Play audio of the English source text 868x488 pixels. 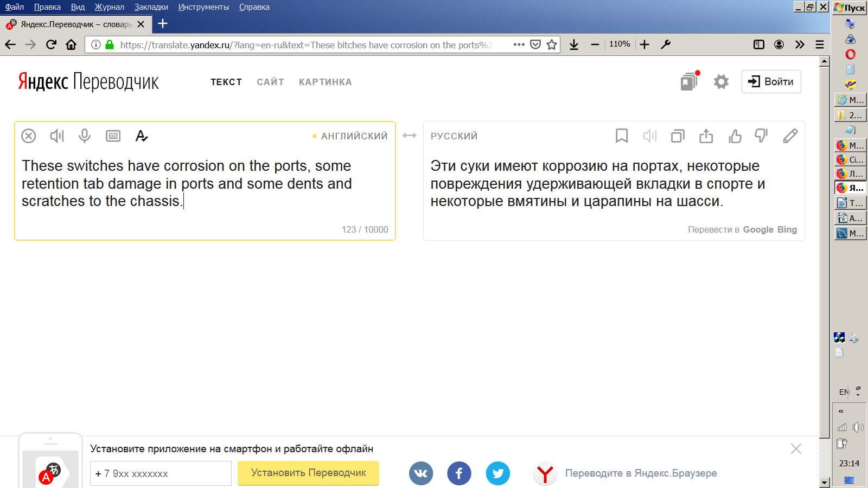[57, 136]
